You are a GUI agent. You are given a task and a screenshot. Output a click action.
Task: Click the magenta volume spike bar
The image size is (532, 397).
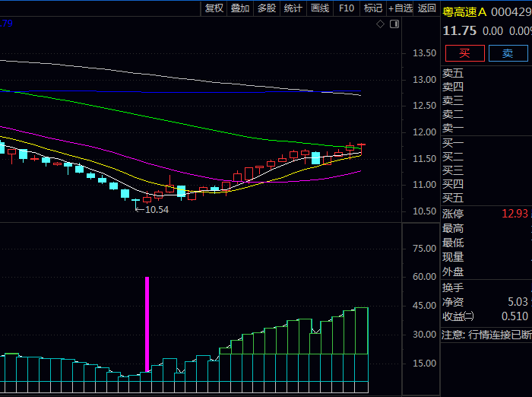(147, 324)
